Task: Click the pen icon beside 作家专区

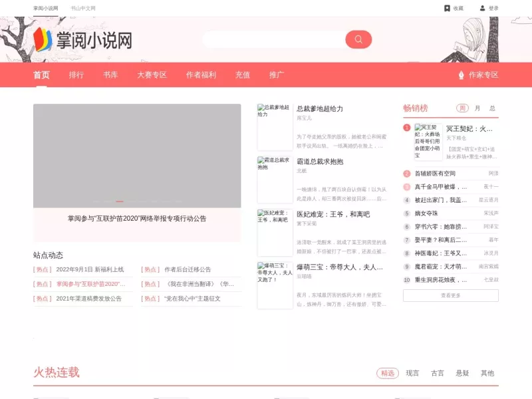Action: pyautogui.click(x=461, y=75)
